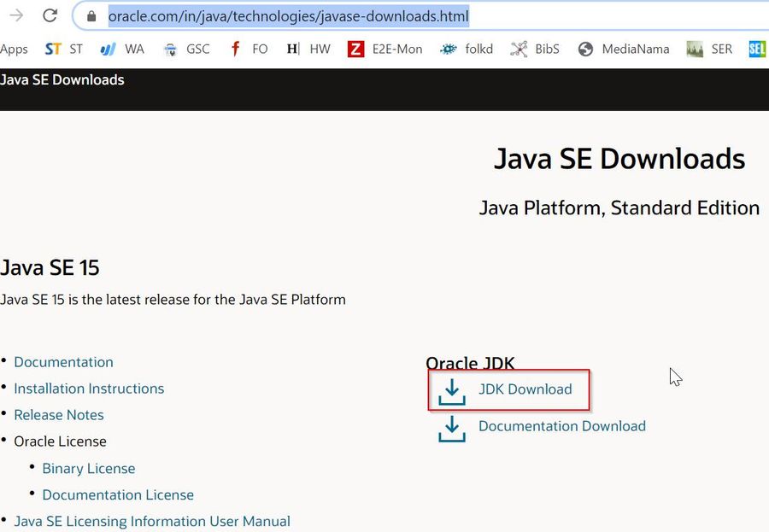Open the Release Notes link
The width and height of the screenshot is (769, 532).
point(59,415)
